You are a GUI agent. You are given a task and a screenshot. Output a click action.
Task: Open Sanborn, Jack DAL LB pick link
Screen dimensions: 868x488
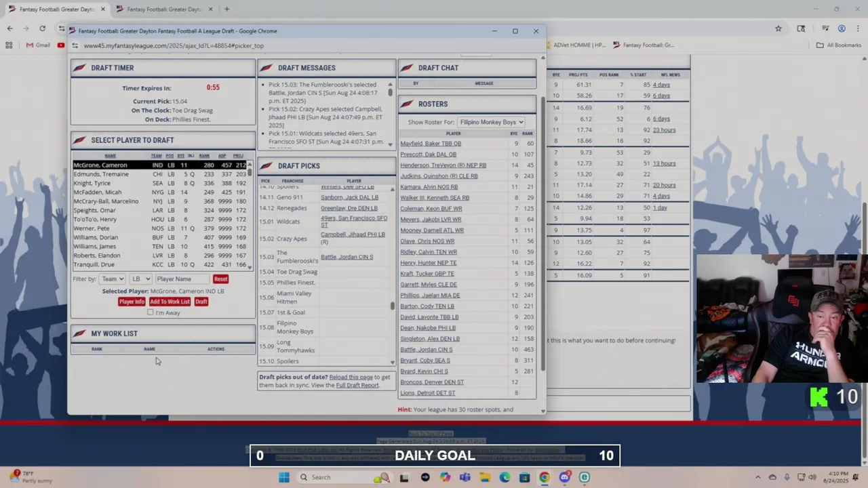pos(349,197)
